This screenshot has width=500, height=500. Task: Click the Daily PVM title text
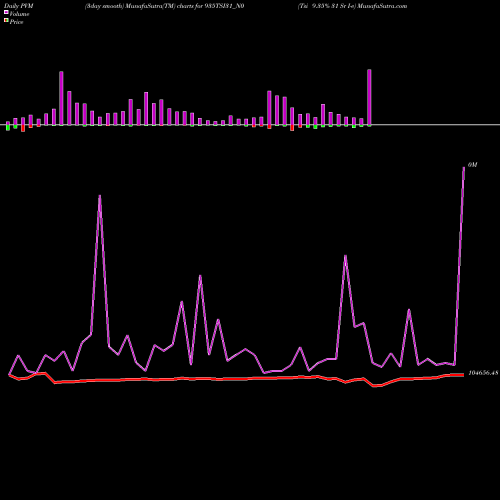(19, 6)
